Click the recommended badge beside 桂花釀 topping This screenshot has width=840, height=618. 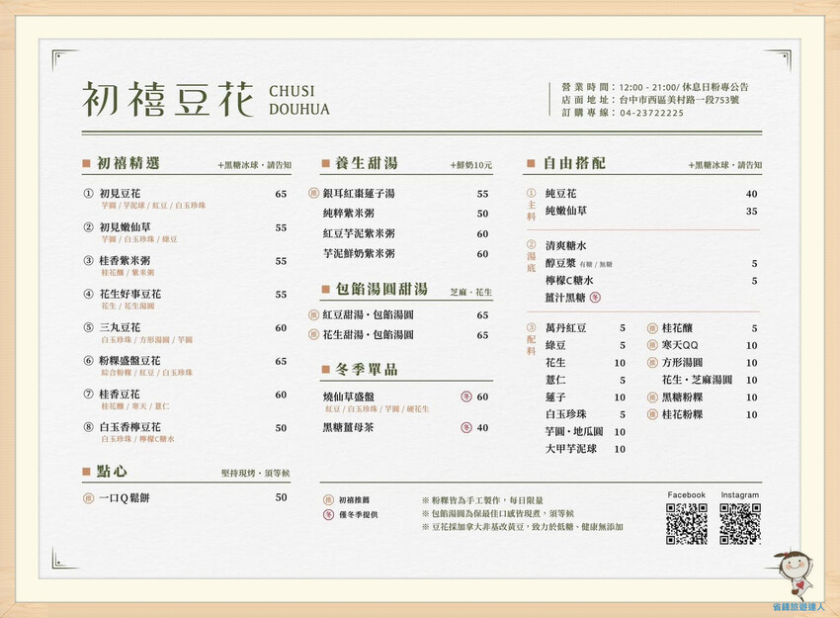pyautogui.click(x=652, y=328)
